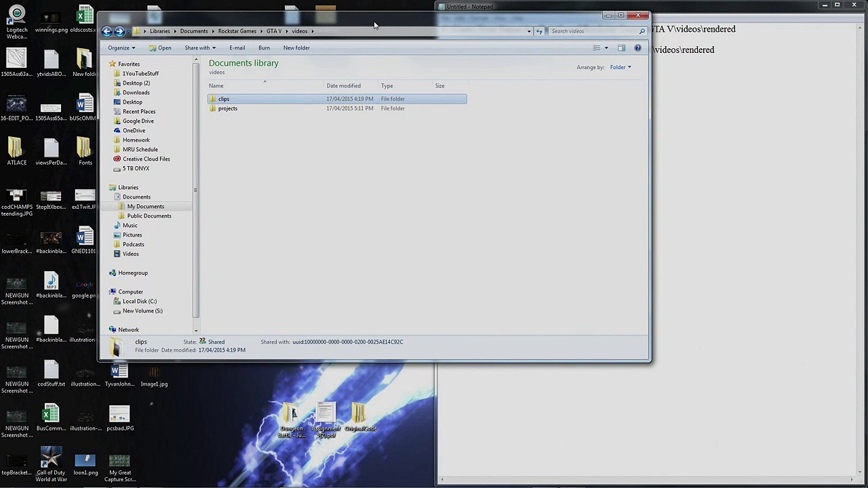Sort by Date modified column header
The image size is (868, 488).
(x=351, y=86)
